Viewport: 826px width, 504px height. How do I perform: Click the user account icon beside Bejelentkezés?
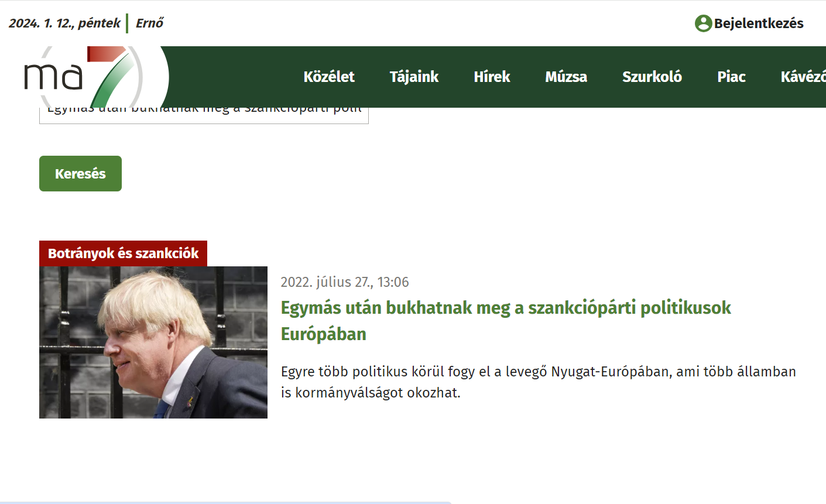[x=702, y=23]
